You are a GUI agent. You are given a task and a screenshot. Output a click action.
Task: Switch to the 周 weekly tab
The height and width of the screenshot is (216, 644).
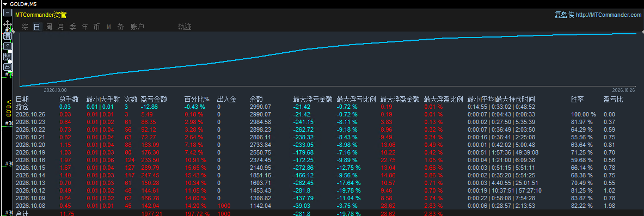(49, 27)
